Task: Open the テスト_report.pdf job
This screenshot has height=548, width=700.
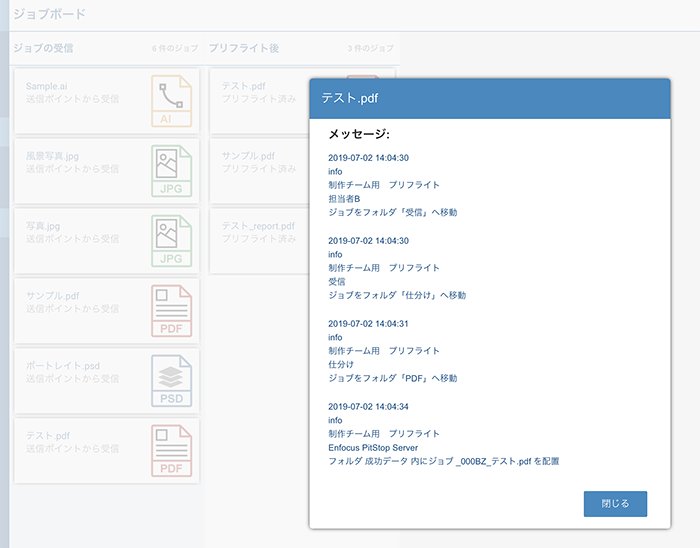Action: pyautogui.click(x=258, y=226)
